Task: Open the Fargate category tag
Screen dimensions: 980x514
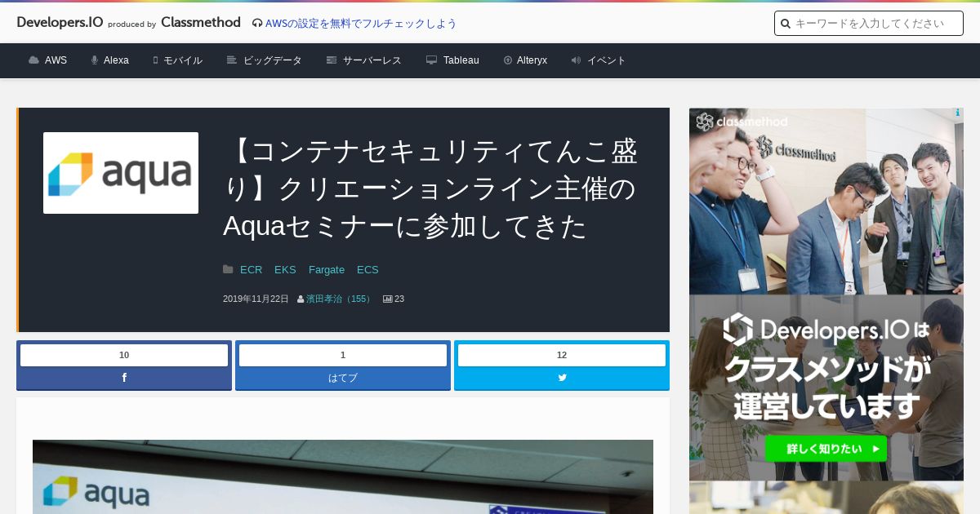Action: tap(327, 269)
